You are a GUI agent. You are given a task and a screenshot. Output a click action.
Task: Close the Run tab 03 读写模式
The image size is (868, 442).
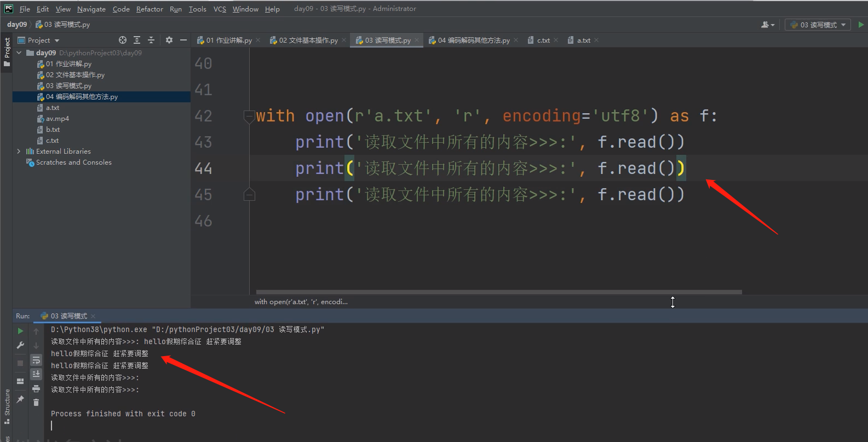click(93, 316)
